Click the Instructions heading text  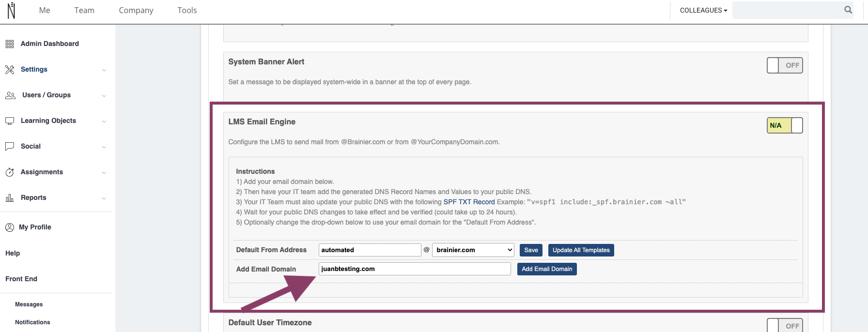click(x=255, y=171)
